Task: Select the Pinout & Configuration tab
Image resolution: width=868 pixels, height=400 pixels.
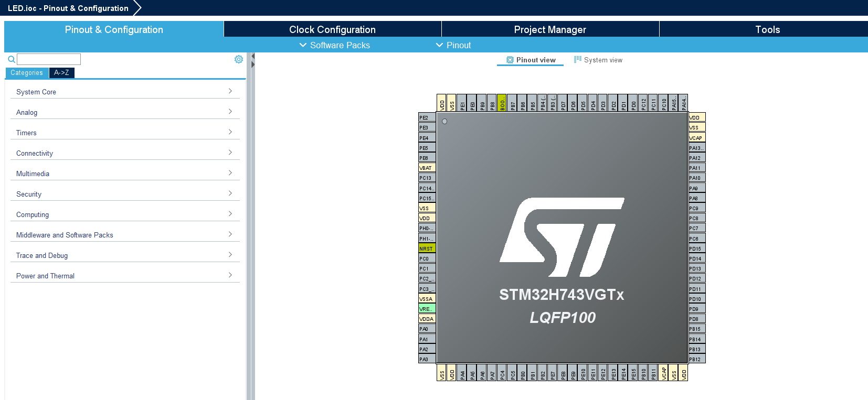Action: (114, 29)
